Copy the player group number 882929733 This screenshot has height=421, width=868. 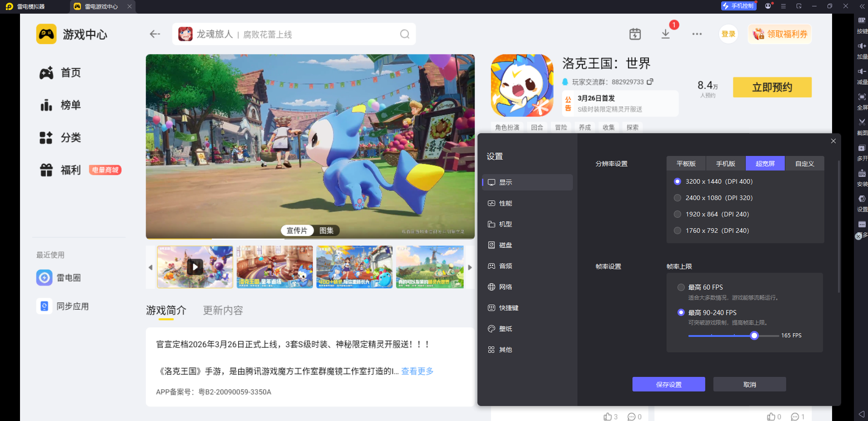pyautogui.click(x=650, y=82)
